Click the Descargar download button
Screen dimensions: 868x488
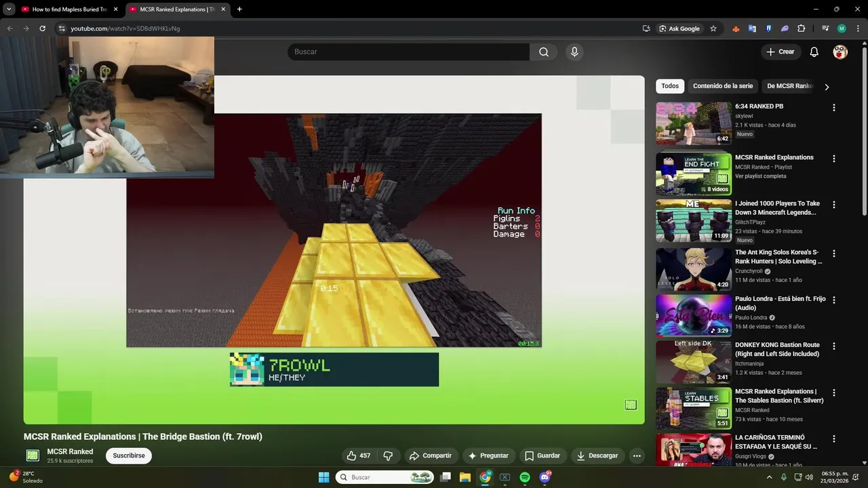tap(597, 455)
